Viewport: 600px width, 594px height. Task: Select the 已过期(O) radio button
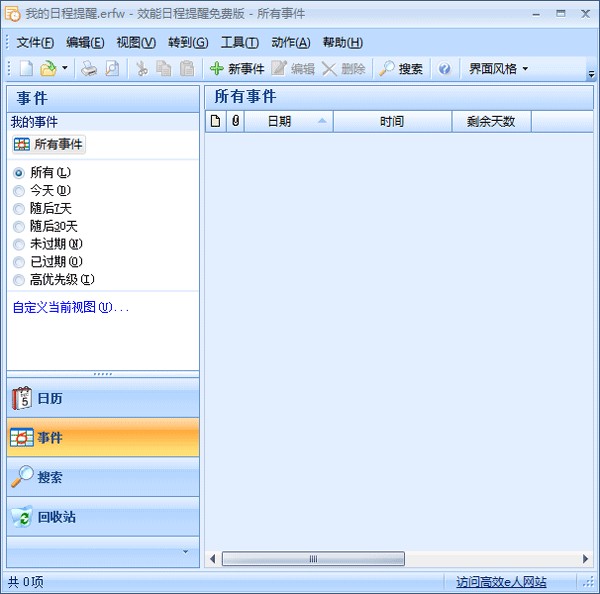[x=48, y=262]
